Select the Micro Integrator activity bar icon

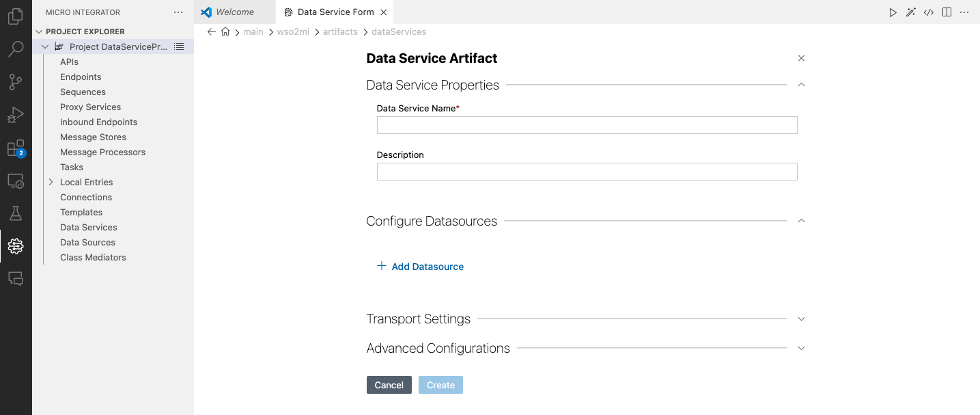[16, 246]
